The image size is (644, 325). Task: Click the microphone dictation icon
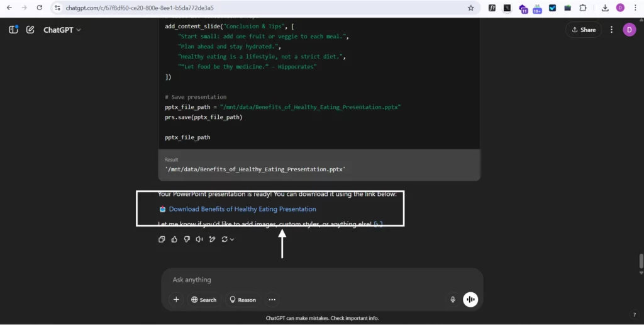[452, 300]
